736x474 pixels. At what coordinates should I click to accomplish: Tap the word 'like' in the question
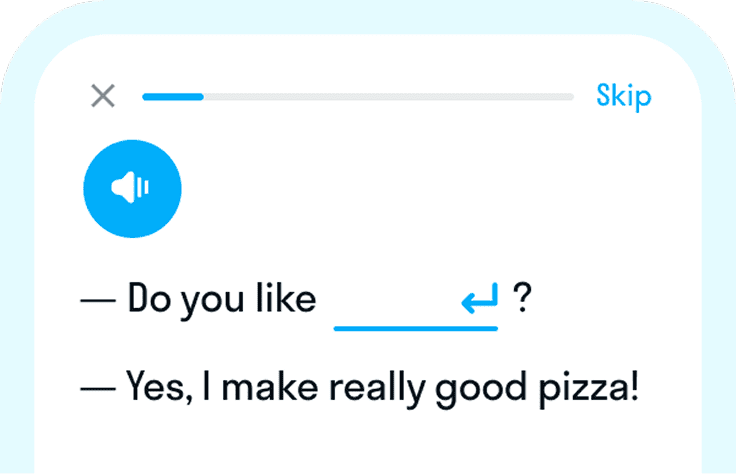(286, 298)
